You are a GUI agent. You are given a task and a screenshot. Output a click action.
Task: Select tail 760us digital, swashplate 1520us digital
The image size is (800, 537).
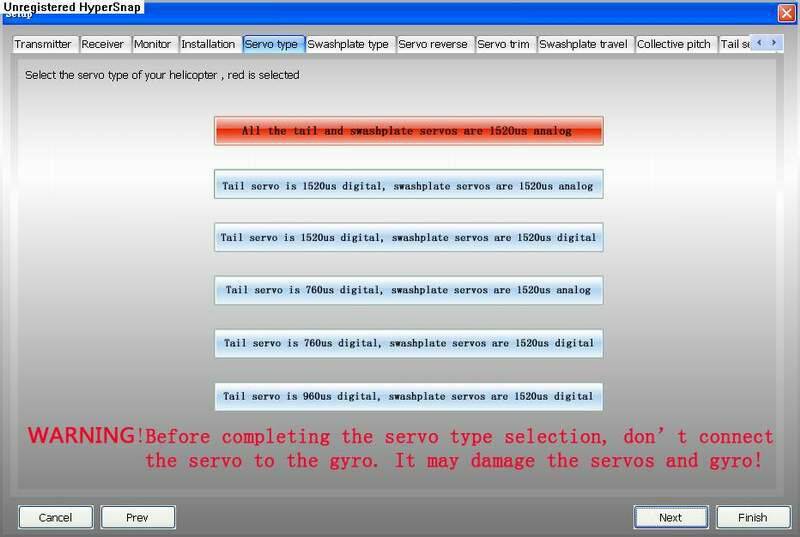(x=408, y=343)
